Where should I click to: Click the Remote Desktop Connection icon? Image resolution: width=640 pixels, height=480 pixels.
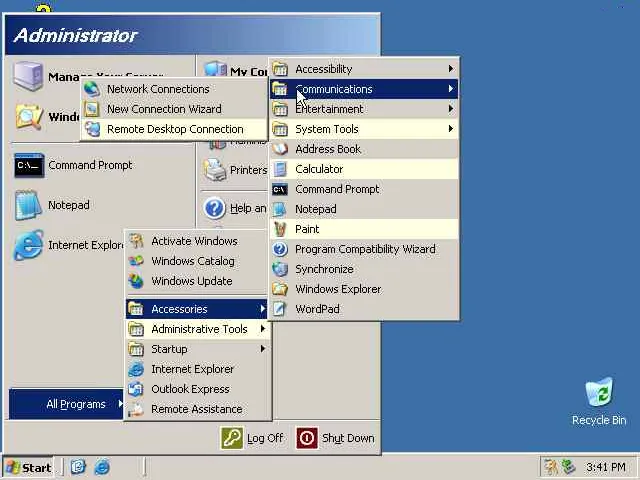[x=92, y=129]
